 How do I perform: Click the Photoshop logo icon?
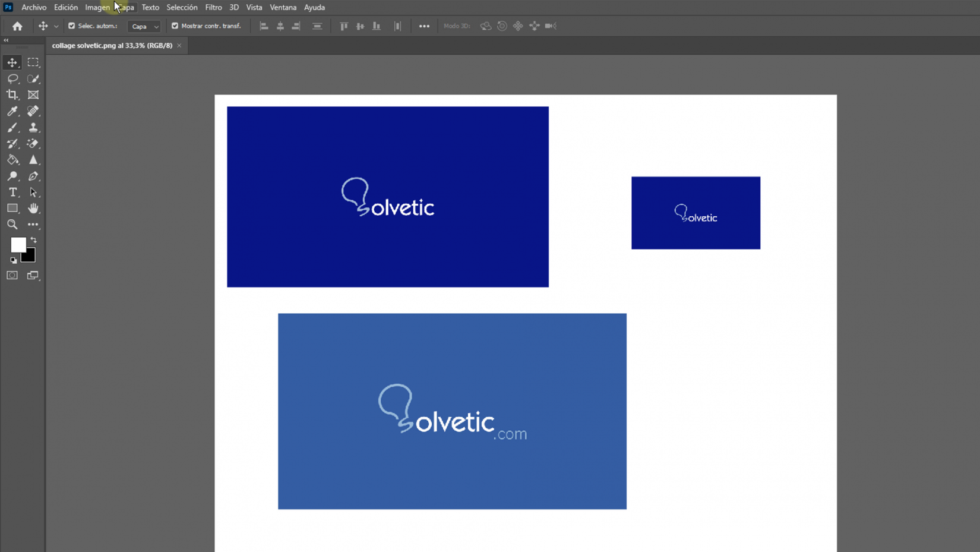pos(8,7)
